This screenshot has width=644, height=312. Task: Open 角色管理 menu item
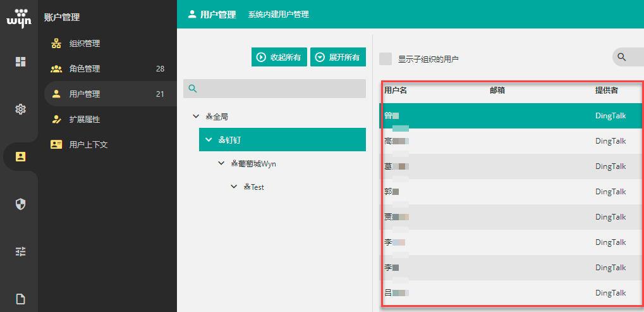click(85, 69)
